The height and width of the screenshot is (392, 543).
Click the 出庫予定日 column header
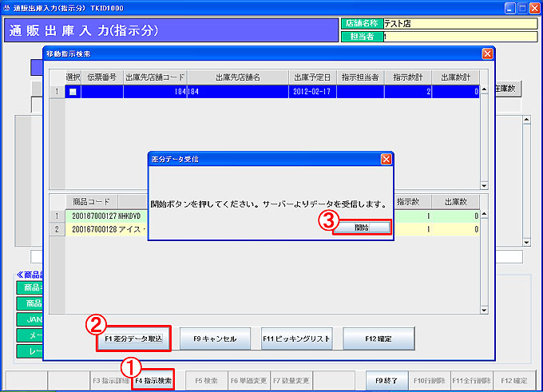[312, 77]
